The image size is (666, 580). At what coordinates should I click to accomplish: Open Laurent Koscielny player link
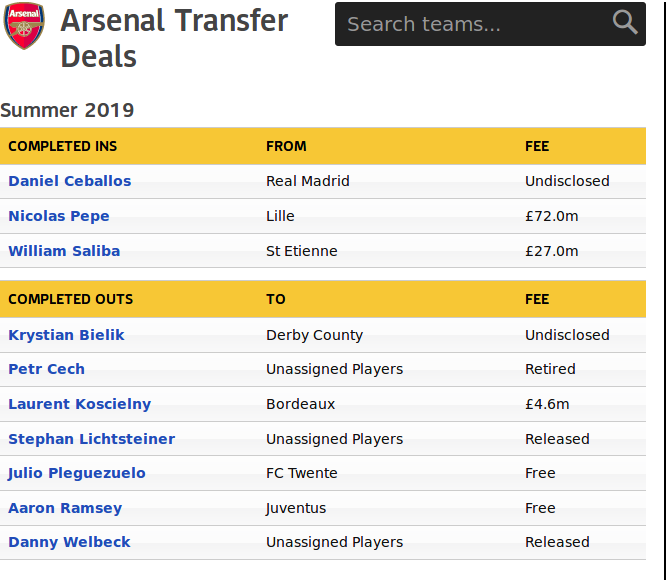click(x=79, y=404)
